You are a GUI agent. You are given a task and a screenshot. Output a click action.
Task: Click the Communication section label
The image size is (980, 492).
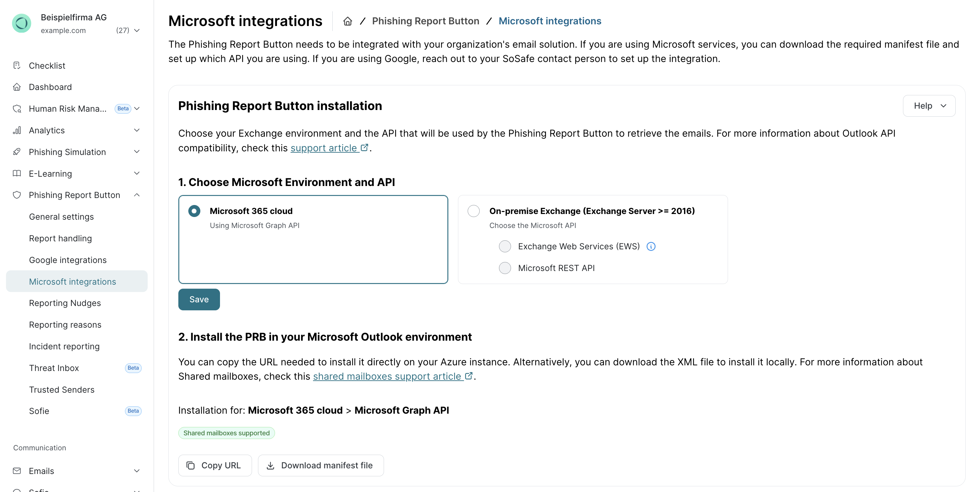click(x=40, y=448)
